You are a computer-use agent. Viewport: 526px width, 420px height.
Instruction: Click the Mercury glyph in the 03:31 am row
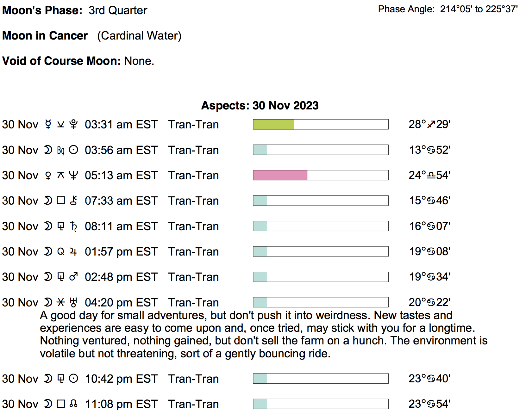[x=48, y=124]
